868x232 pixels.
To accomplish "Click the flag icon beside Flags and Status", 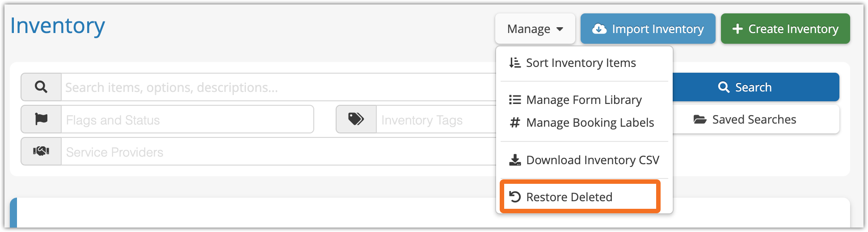I will point(41,119).
